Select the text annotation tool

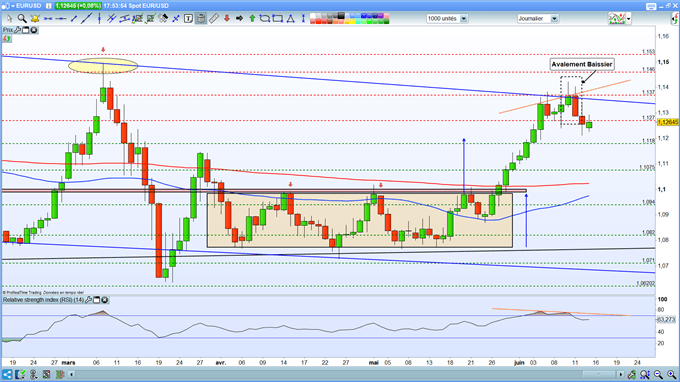[188, 19]
